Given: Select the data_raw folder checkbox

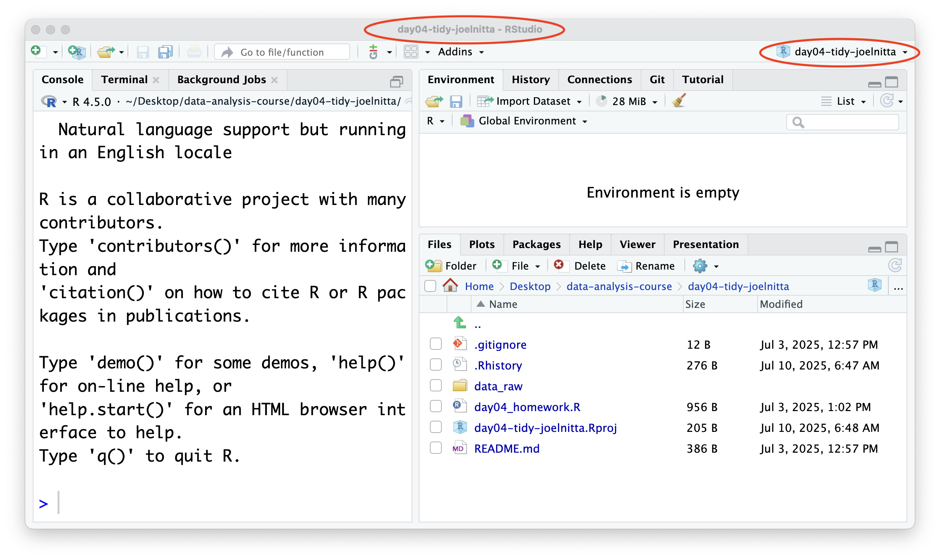Looking at the screenshot, I should (436, 386).
